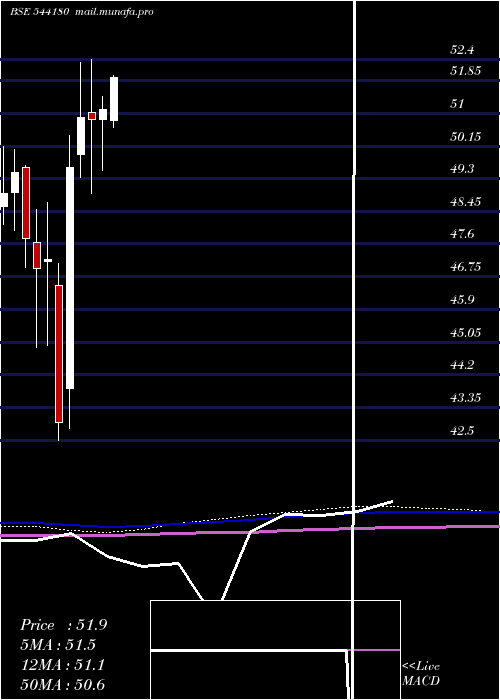This screenshot has height=700, width=500.
Task: Click the 43.35 price axis label
Action: point(465,398)
